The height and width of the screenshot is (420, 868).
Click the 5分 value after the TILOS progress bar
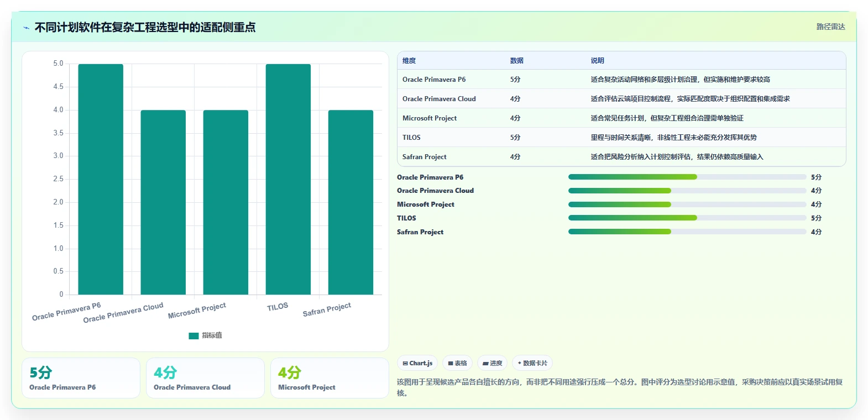click(816, 218)
